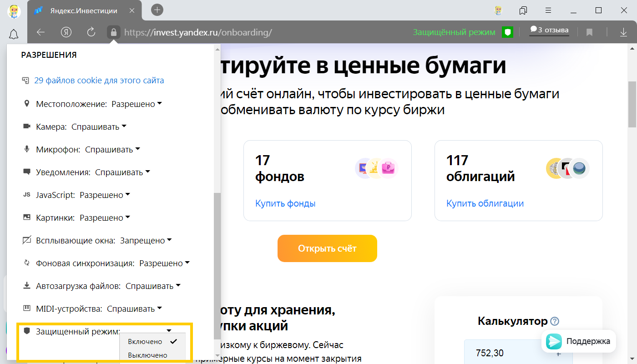Open the Поддержка support chat
This screenshot has width=637, height=364.
[x=579, y=341]
